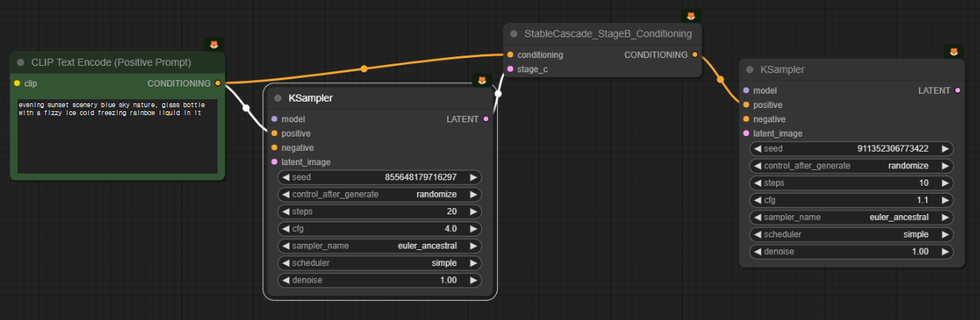Open scheduler dropdown in outlined KSampler
This screenshot has height=320, width=980.
pyautogui.click(x=380, y=263)
